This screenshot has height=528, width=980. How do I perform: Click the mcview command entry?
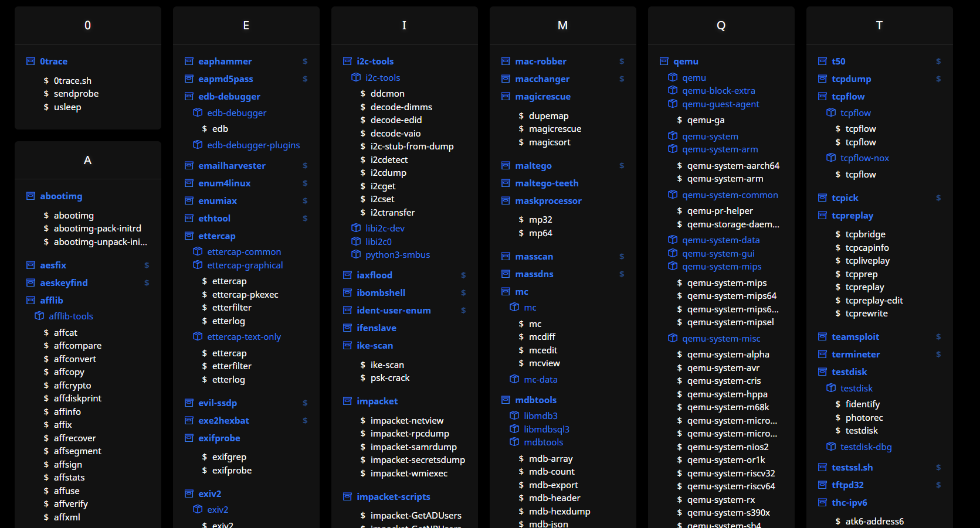(544, 363)
